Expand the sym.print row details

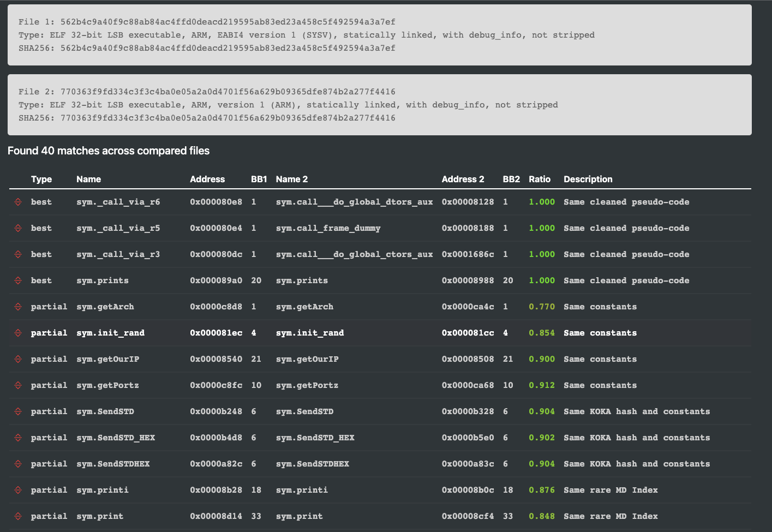click(x=18, y=516)
